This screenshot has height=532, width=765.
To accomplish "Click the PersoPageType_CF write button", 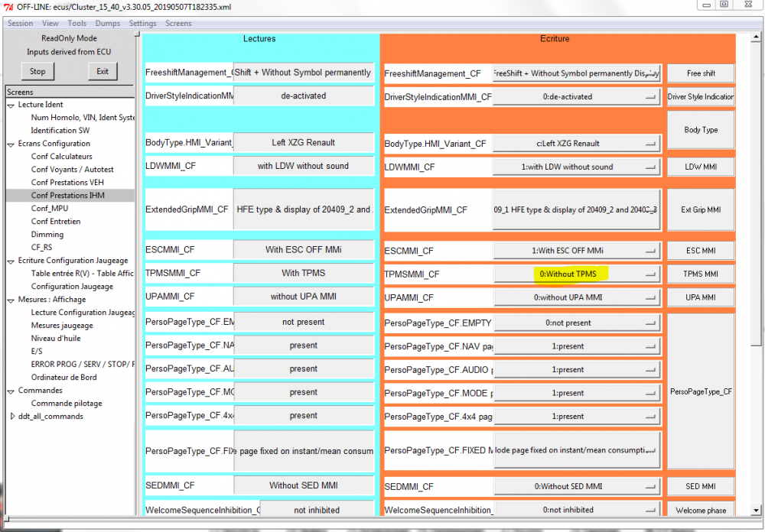I will tap(701, 391).
